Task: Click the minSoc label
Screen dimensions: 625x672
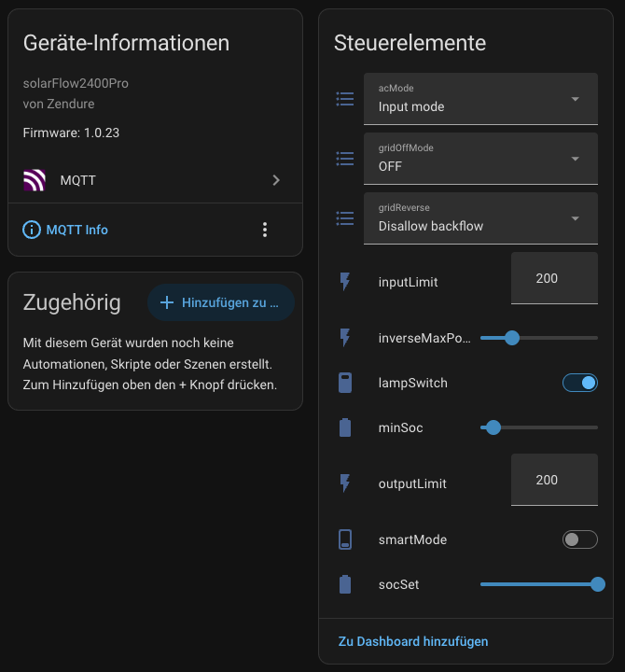Action: tap(400, 427)
